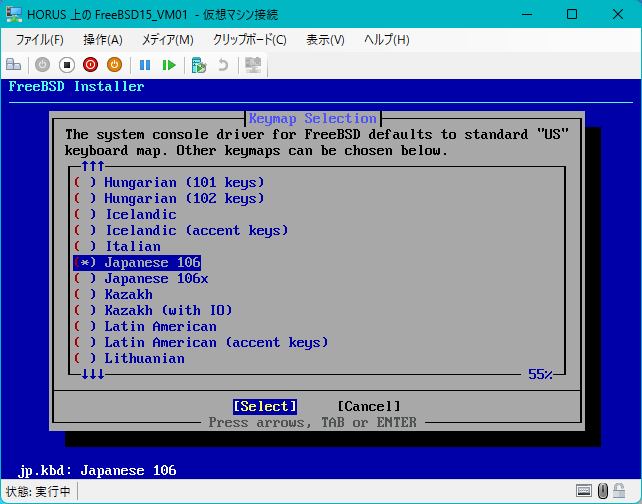Click the up arrows scroll indicator
The height and width of the screenshot is (504, 642).
(x=93, y=166)
